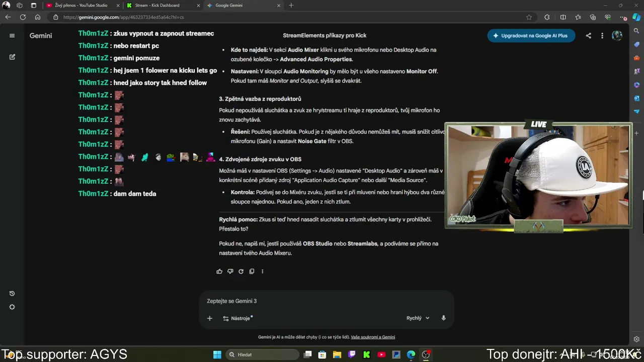Open browser extensions puzzle icon
The height and width of the screenshot is (362, 644).
(547, 17)
